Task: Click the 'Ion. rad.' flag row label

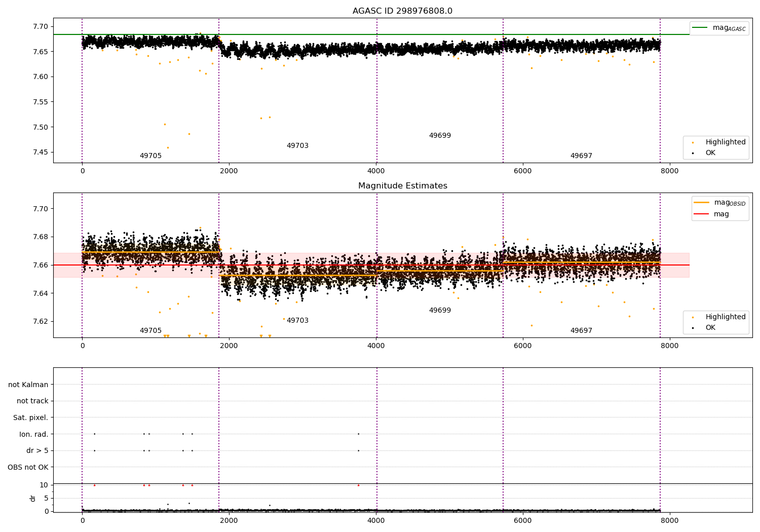Action: [34, 435]
